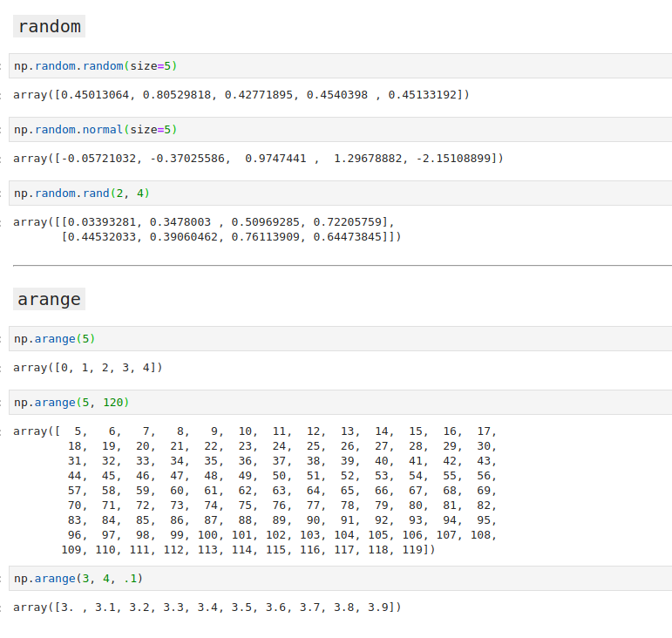
Task: Click the number 109 in arange output
Action: (71, 550)
